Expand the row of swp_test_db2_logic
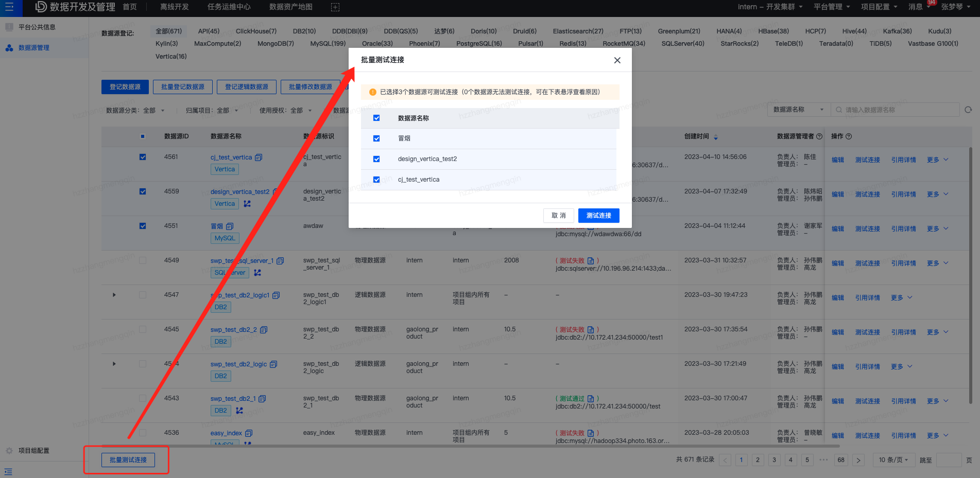Viewport: 980px width, 478px height. (114, 364)
